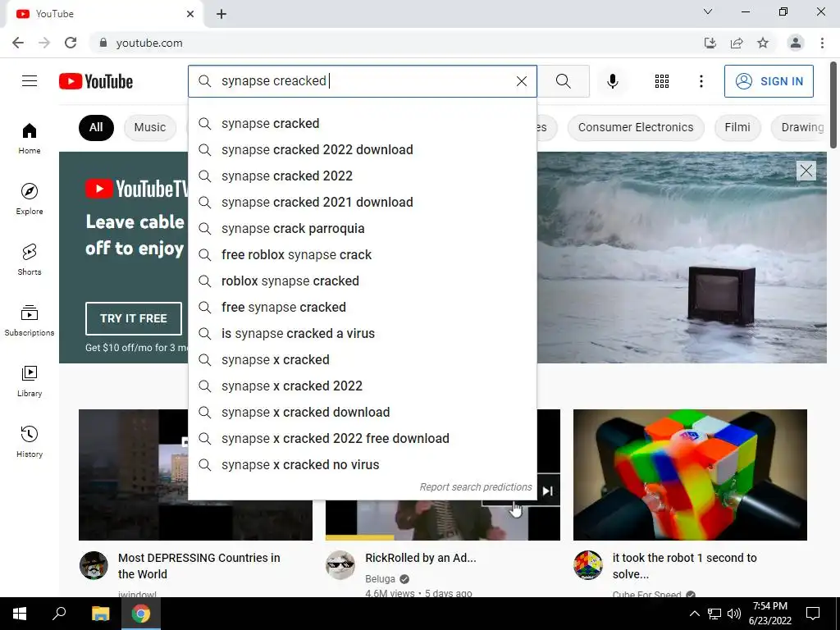Select the All filter chip
Screen dimensions: 840x630
(96, 127)
